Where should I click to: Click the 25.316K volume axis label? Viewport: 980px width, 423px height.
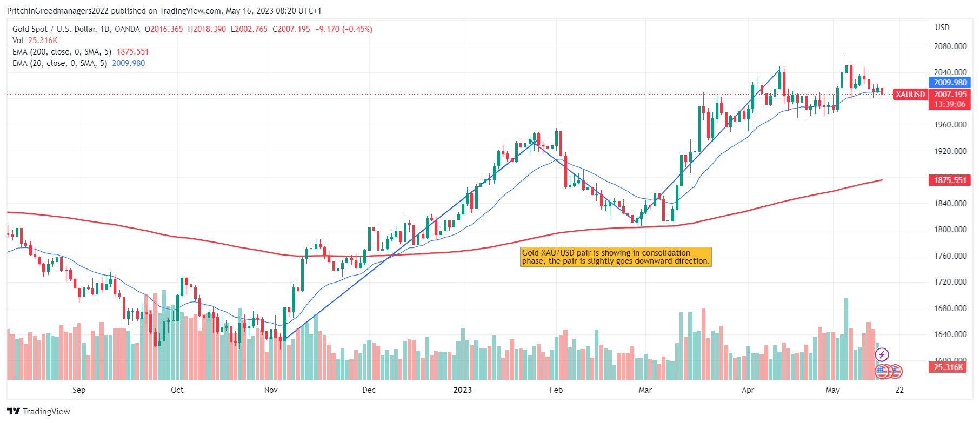tap(948, 367)
